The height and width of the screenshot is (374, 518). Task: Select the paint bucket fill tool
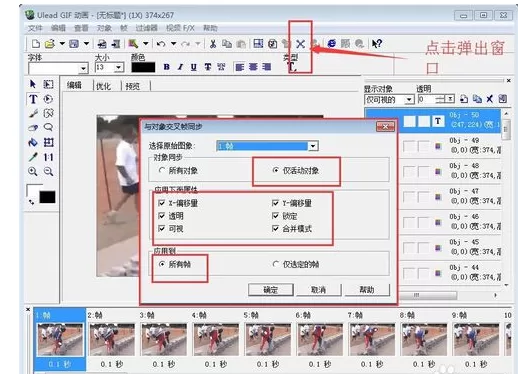click(x=33, y=142)
